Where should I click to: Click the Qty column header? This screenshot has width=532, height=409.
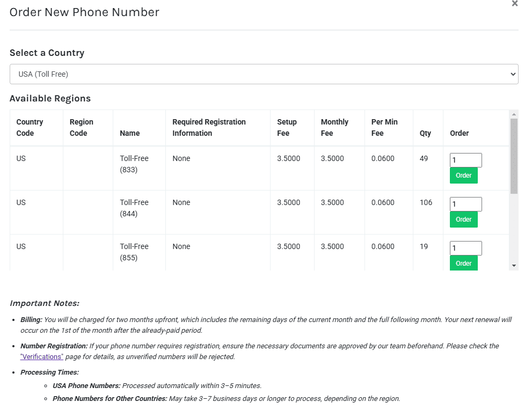(425, 133)
